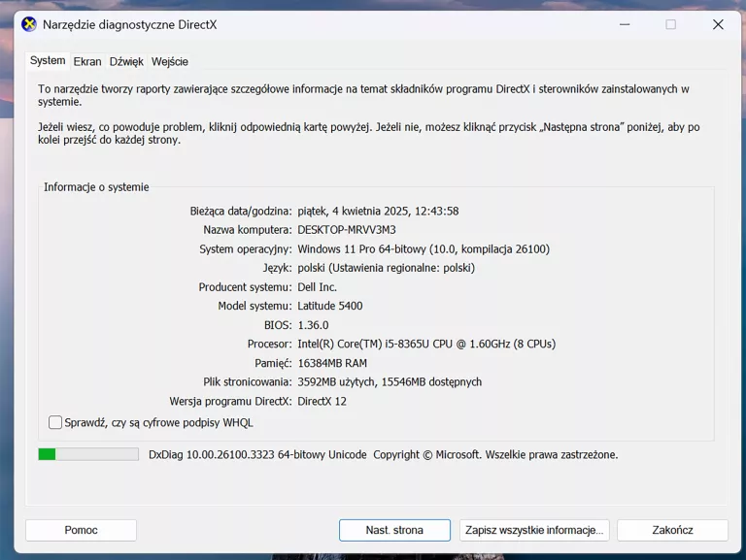
Task: Click the Pamięć: label
Action: (x=273, y=364)
